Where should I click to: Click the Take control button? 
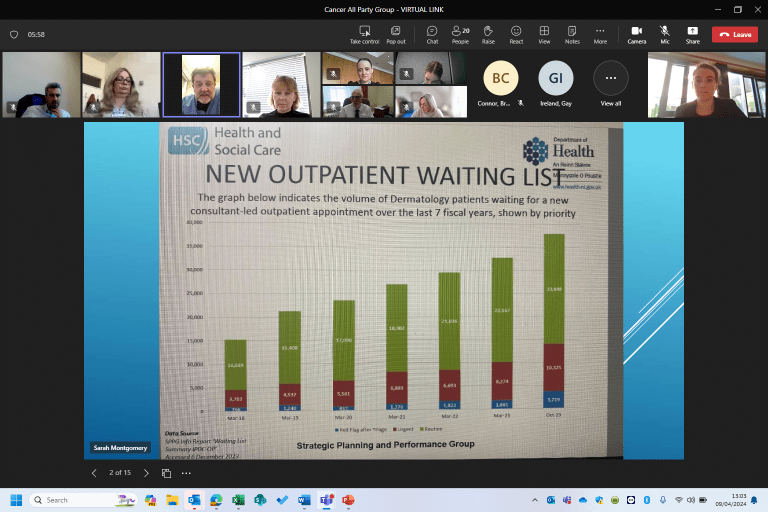pos(364,35)
